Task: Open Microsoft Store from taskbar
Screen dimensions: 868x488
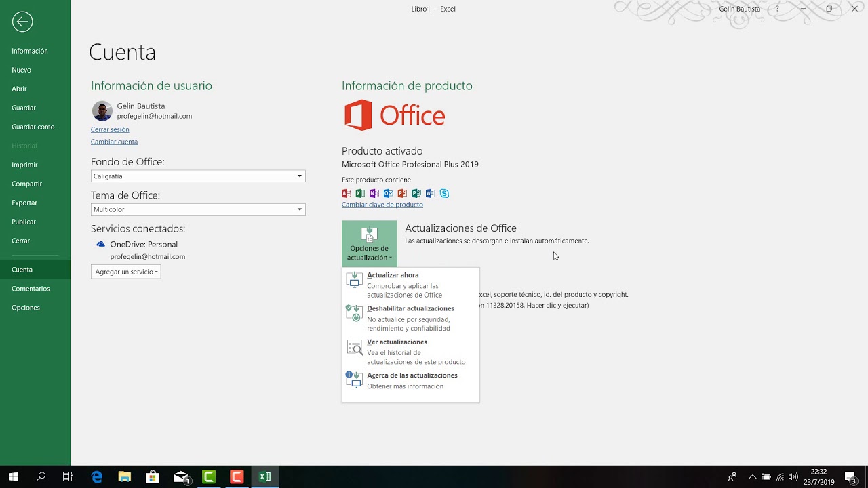Action: click(153, 476)
